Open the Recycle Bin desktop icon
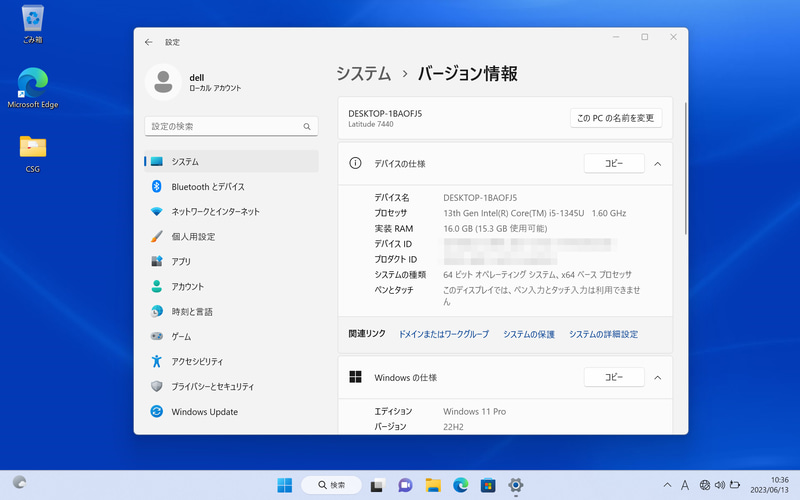Viewport: 800px width, 500px height. (33, 24)
